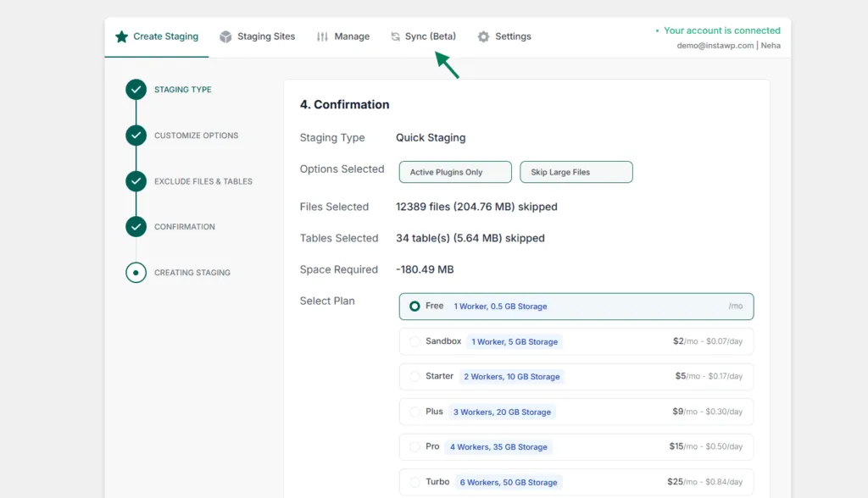The image size is (868, 498).
Task: Click the '$9/mo - $0.30/day' Plus price
Action: (708, 412)
